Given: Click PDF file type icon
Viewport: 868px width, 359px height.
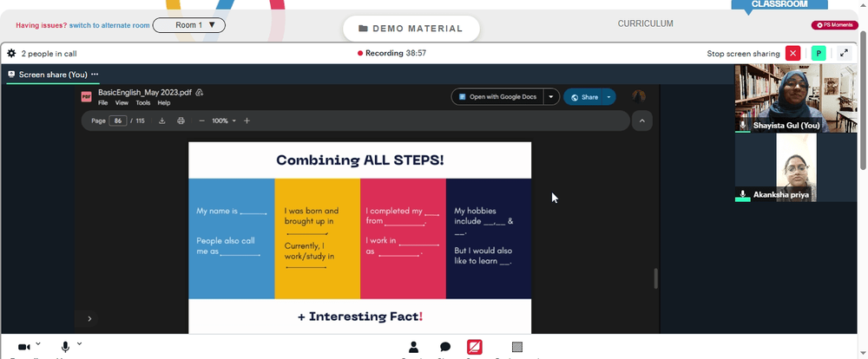Looking at the screenshot, I should 86,97.
